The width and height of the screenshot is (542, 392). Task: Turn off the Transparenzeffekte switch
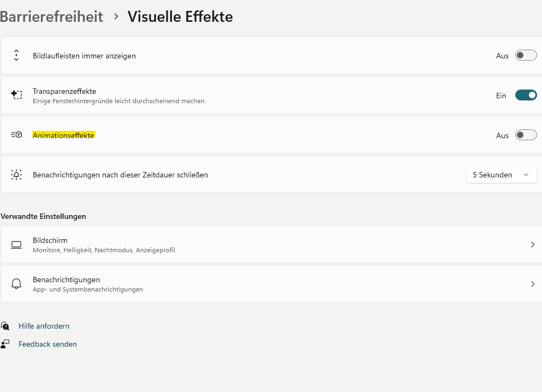tap(526, 95)
